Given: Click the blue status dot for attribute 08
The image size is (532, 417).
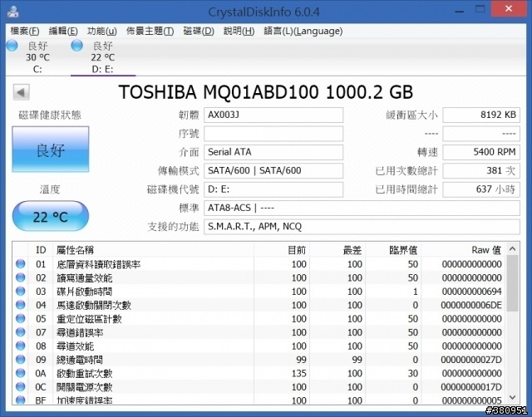Looking at the screenshot, I should (20, 346).
